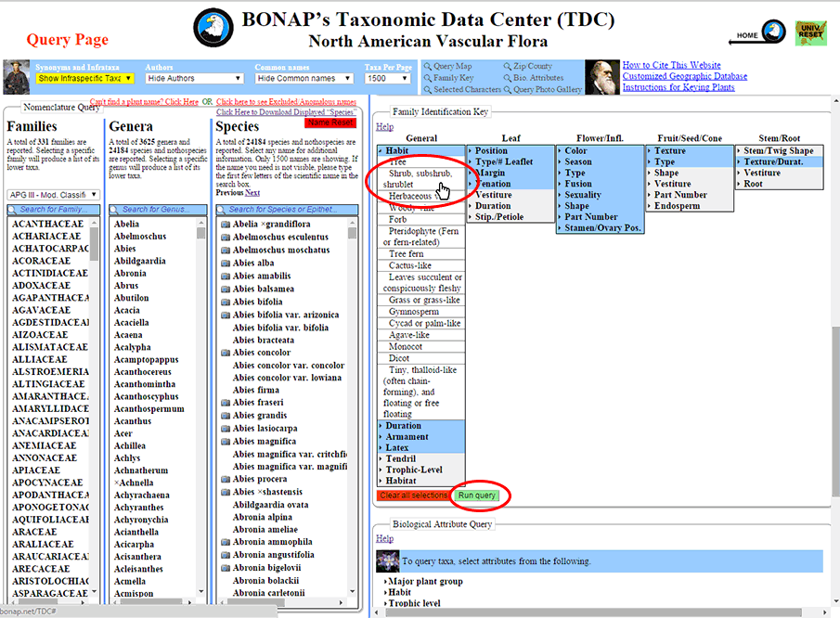Open Query Photo Gallery magnifier link
The image size is (840, 618).
[x=543, y=89]
